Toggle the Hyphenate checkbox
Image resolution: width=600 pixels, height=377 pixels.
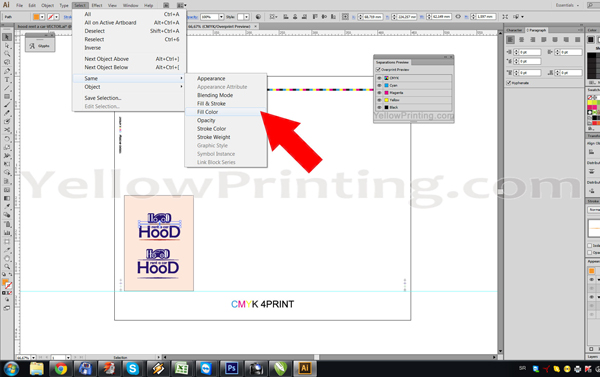tap(509, 83)
